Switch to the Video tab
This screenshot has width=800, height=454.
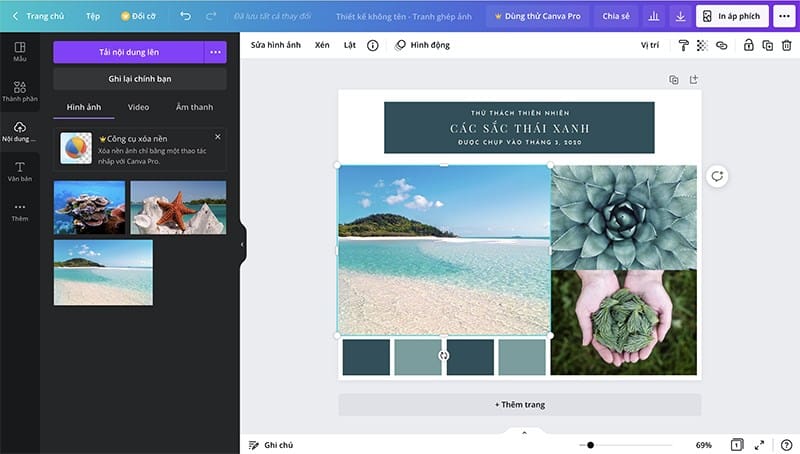138,107
